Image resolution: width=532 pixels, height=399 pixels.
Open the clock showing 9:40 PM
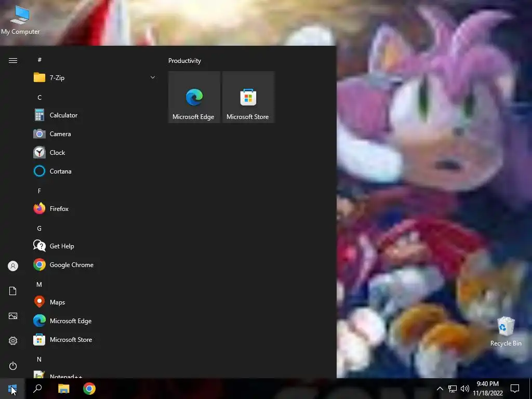click(x=487, y=389)
